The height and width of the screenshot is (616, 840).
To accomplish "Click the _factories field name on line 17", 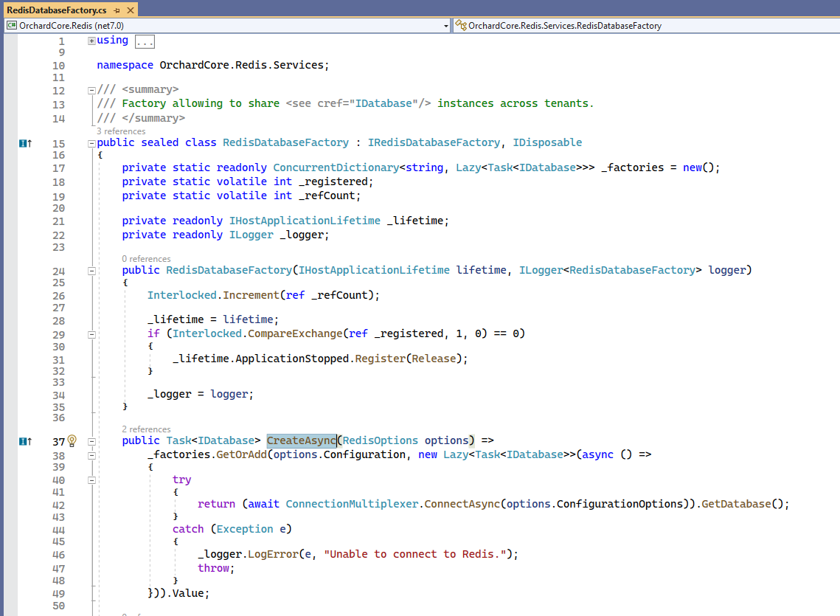I will click(632, 167).
